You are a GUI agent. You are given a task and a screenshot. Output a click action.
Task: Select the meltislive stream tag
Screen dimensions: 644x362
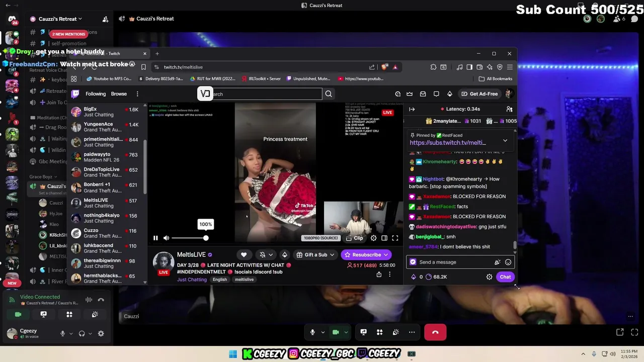point(244,280)
